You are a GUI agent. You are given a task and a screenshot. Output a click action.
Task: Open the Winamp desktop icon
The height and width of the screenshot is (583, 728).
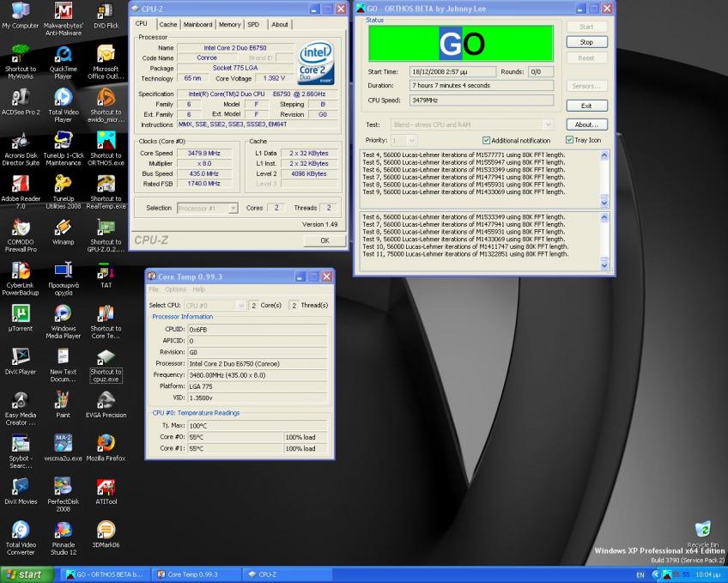coord(64,232)
